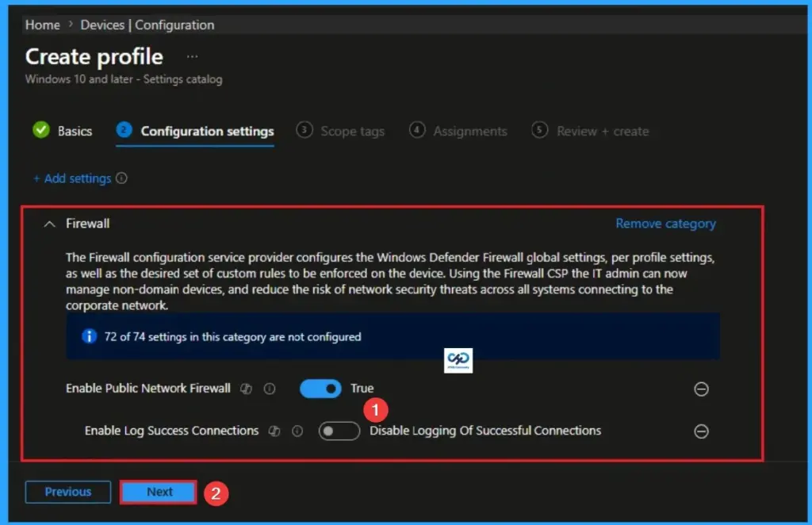Viewport: 812px width, 525px height.
Task: Click the copy icon beside Enable Log Success Connections
Action: click(274, 431)
